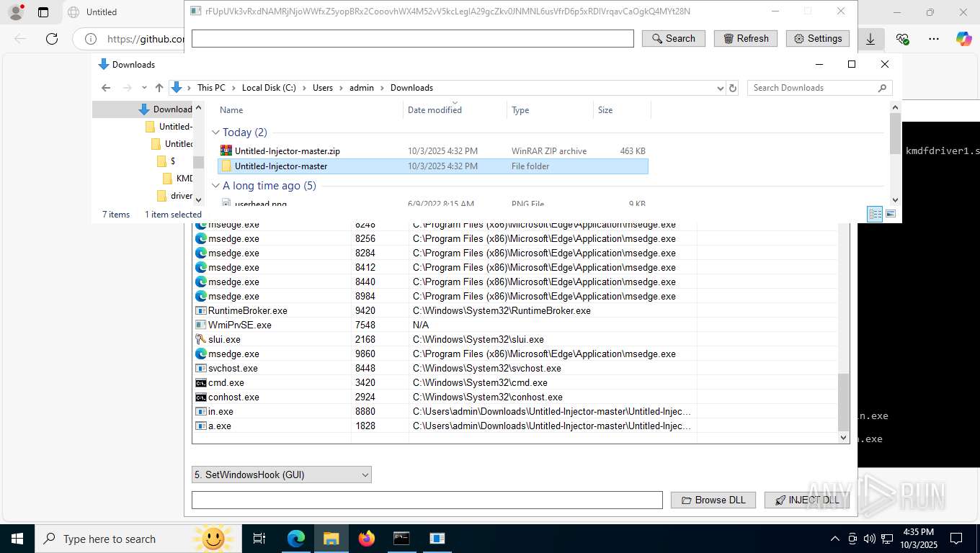
Task: Click Edge profile avatar icon
Action: (16, 12)
